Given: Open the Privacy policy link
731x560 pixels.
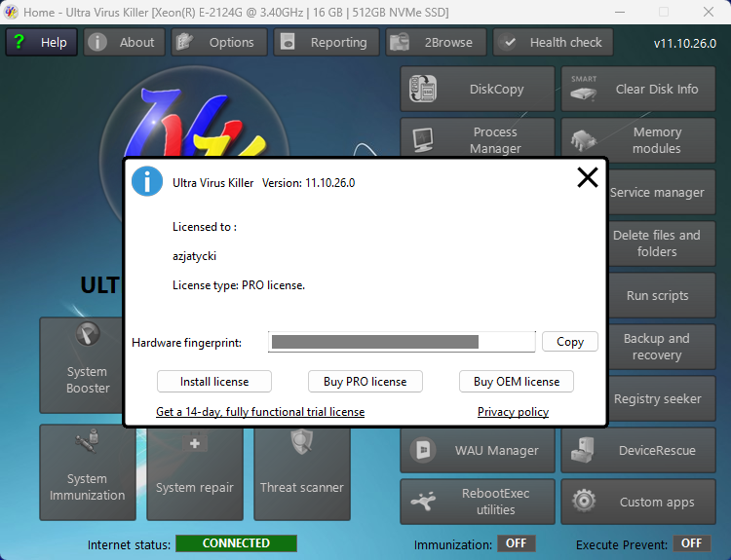Looking at the screenshot, I should [x=513, y=412].
